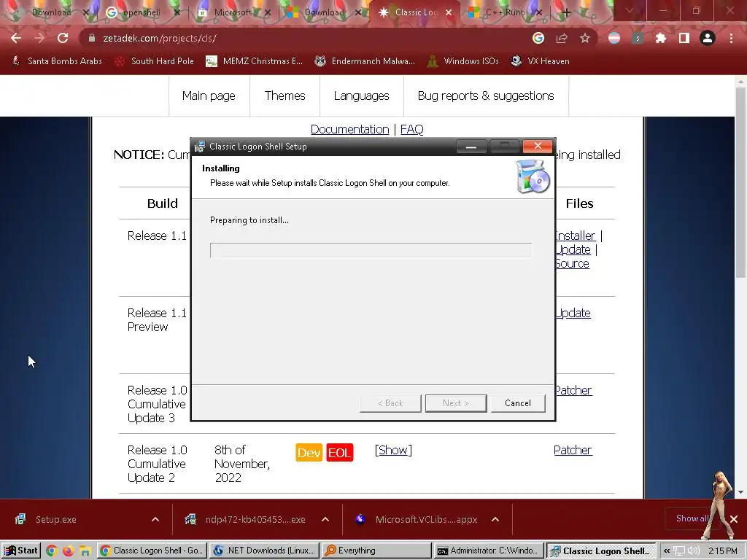Reload the zetadek.com page

pos(63,38)
